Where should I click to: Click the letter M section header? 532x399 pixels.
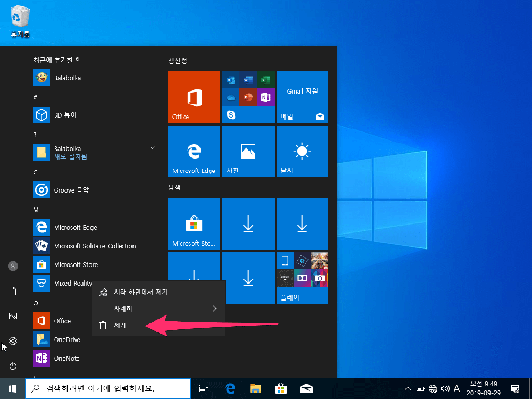[36, 210]
